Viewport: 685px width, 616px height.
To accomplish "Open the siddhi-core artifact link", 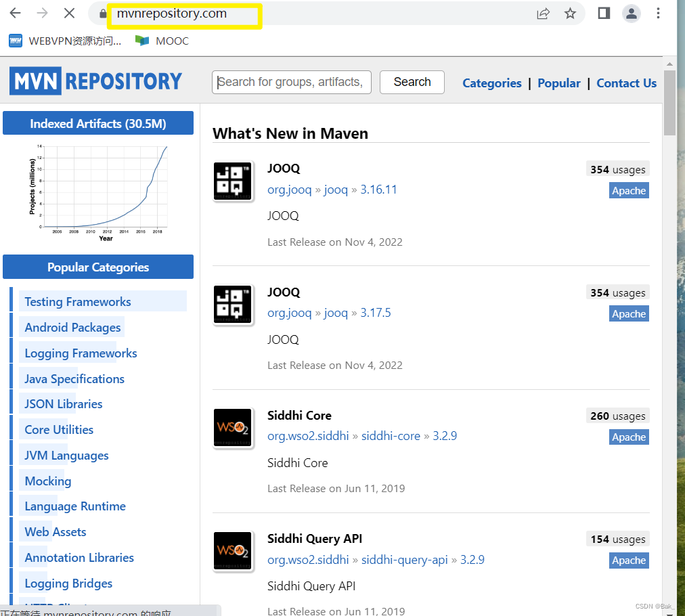I will (391, 436).
